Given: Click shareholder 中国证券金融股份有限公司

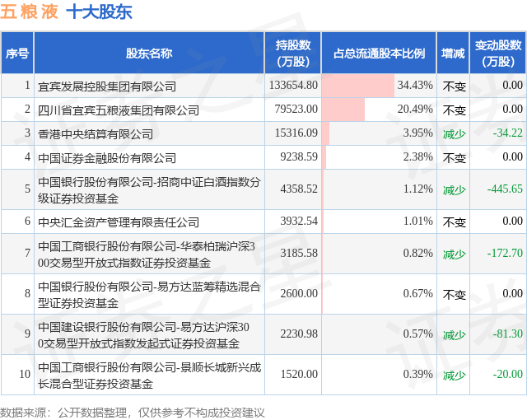Looking at the screenshot, I should tap(107, 158).
